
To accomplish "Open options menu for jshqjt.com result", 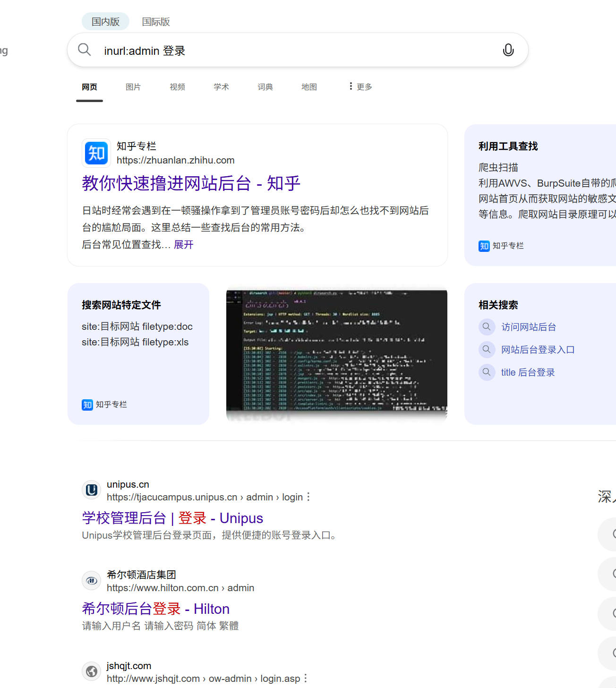I will 306,678.
